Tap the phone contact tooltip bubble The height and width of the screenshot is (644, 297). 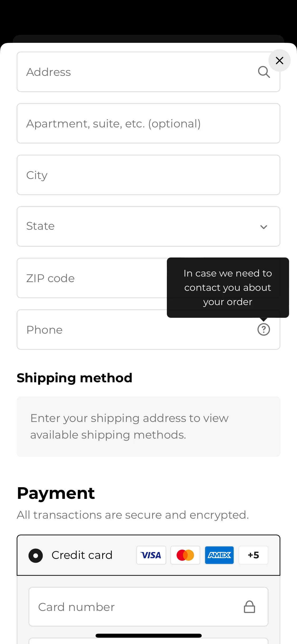[228, 288]
